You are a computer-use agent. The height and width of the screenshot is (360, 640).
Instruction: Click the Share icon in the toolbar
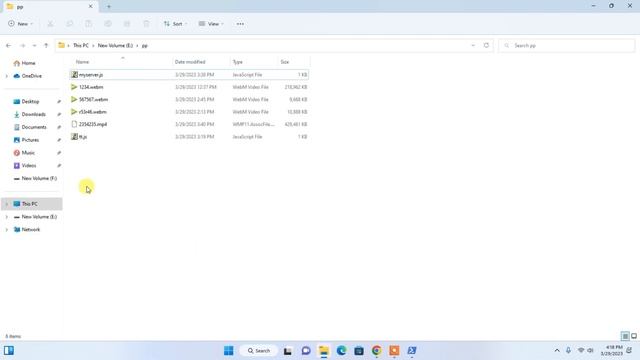click(x=127, y=24)
